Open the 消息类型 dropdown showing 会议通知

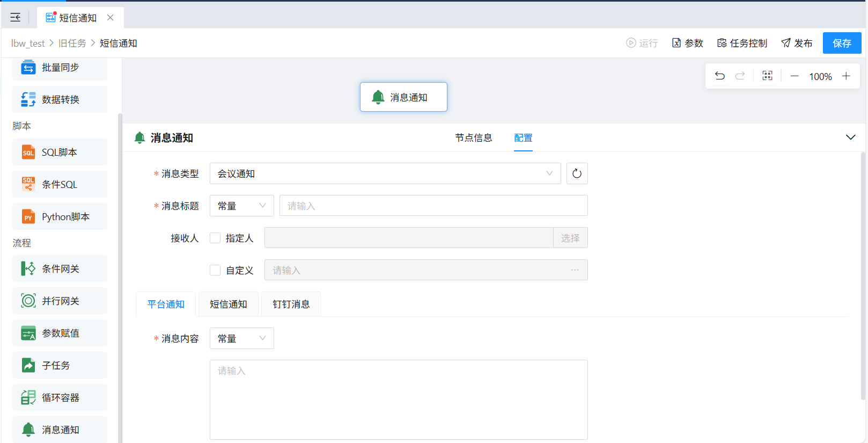385,173
